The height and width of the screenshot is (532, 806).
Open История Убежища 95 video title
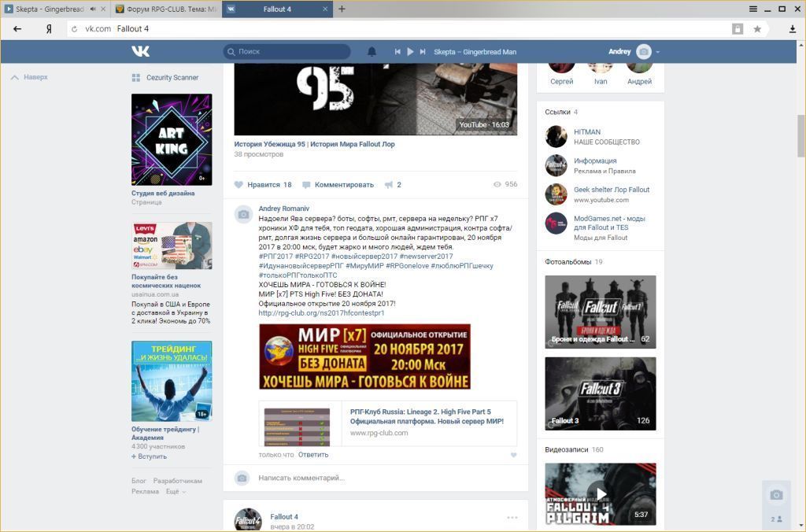pyautogui.click(x=315, y=144)
